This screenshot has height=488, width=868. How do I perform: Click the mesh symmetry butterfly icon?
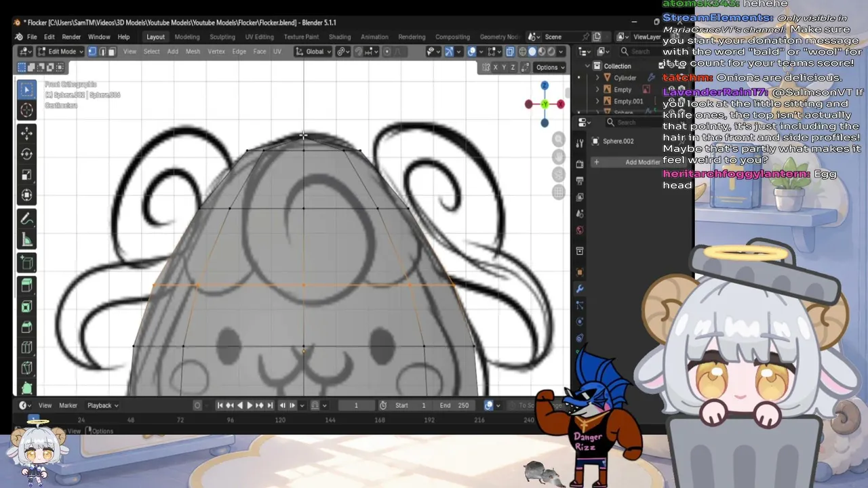(x=486, y=67)
